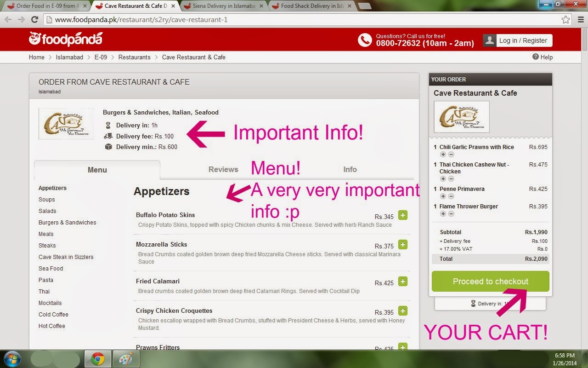Image resolution: width=588 pixels, height=368 pixels.
Task: Switch to the Menu tab
Action: pos(97,170)
